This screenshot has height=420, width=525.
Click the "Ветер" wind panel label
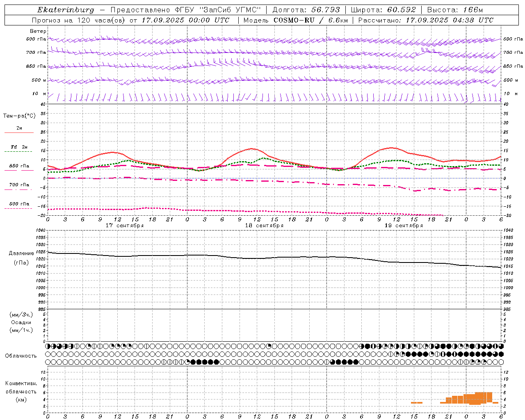(x=38, y=31)
